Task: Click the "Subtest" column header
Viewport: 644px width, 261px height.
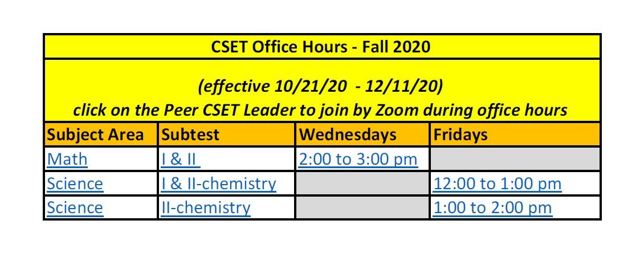Action: coord(188,135)
